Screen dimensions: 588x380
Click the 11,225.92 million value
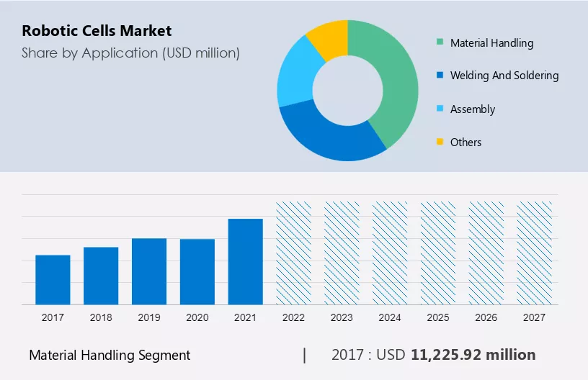[473, 355]
